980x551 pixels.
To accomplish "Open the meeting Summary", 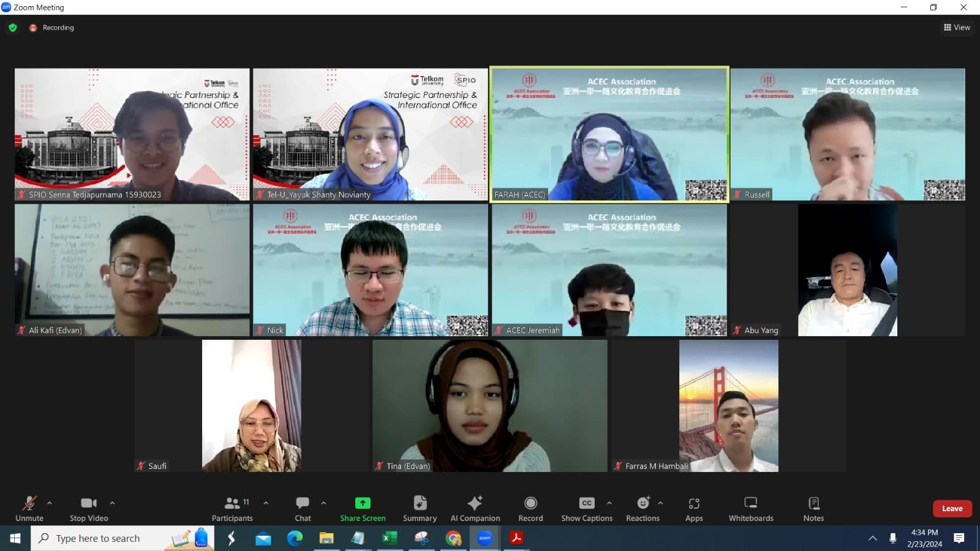I will [x=420, y=509].
